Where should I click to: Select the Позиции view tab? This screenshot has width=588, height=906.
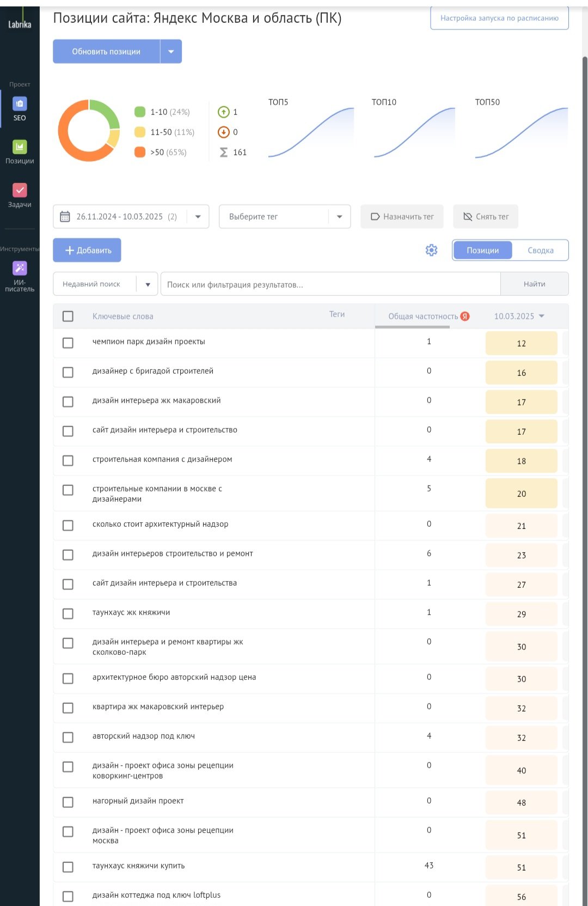pyautogui.click(x=482, y=250)
